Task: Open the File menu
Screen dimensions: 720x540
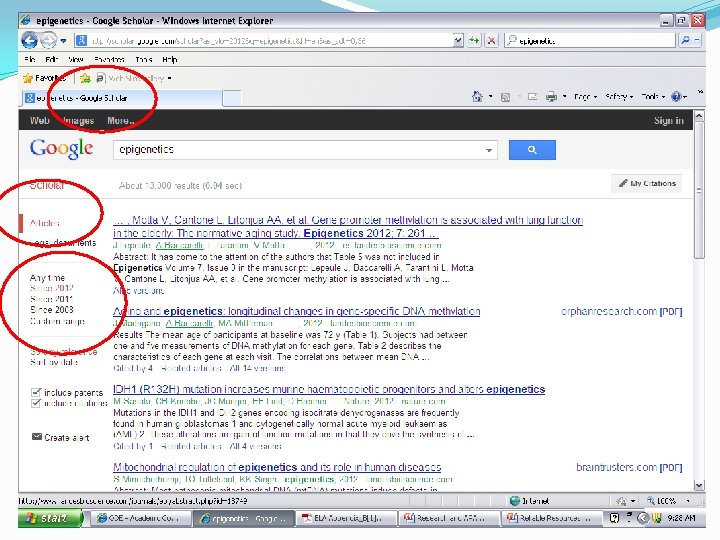Action: click(x=30, y=59)
